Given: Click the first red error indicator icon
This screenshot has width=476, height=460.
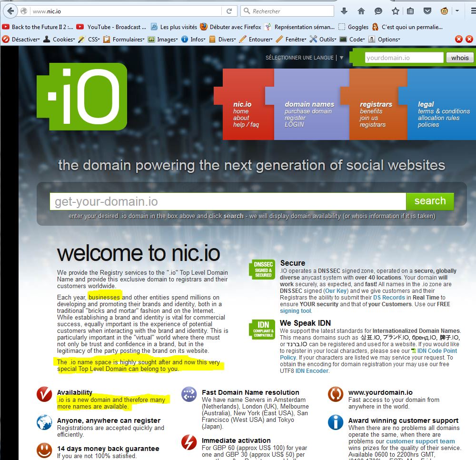Looking at the screenshot, I should click(459, 39).
